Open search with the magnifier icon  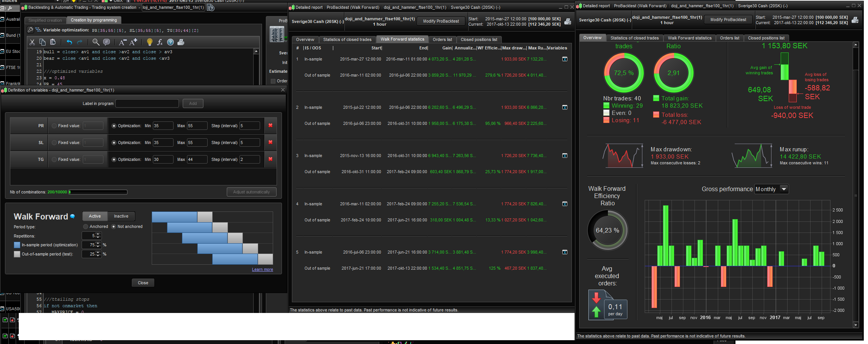click(96, 42)
